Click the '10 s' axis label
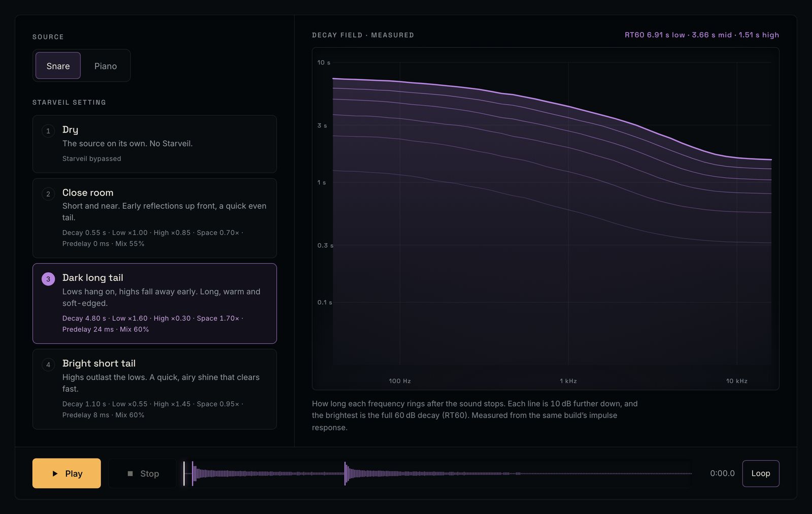The image size is (812, 514). pos(324,62)
